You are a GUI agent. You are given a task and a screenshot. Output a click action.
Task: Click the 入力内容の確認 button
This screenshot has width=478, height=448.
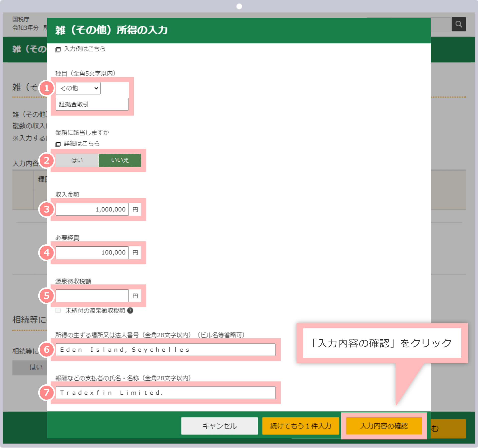[384, 426]
